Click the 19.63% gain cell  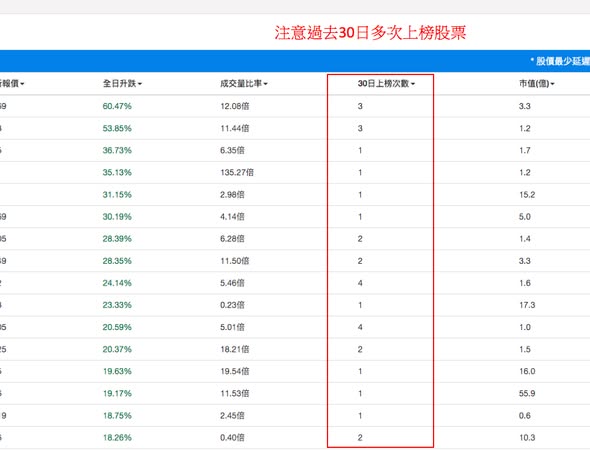[117, 371]
